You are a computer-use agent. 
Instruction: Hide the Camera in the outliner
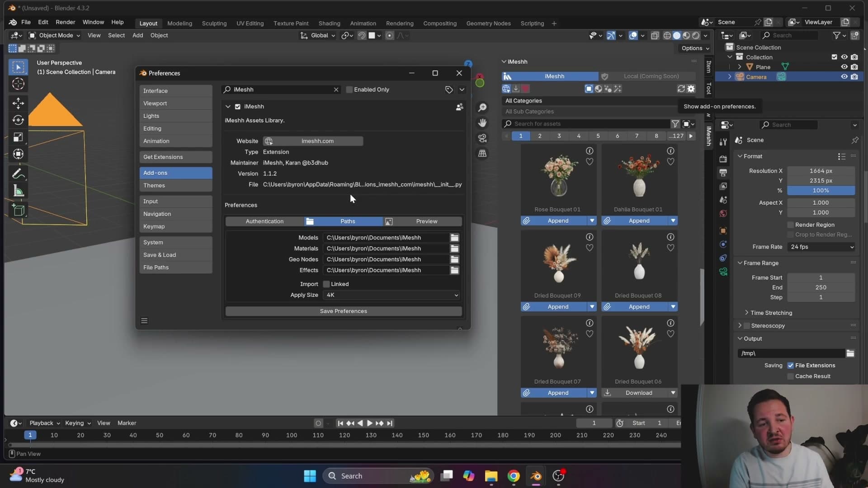point(844,77)
